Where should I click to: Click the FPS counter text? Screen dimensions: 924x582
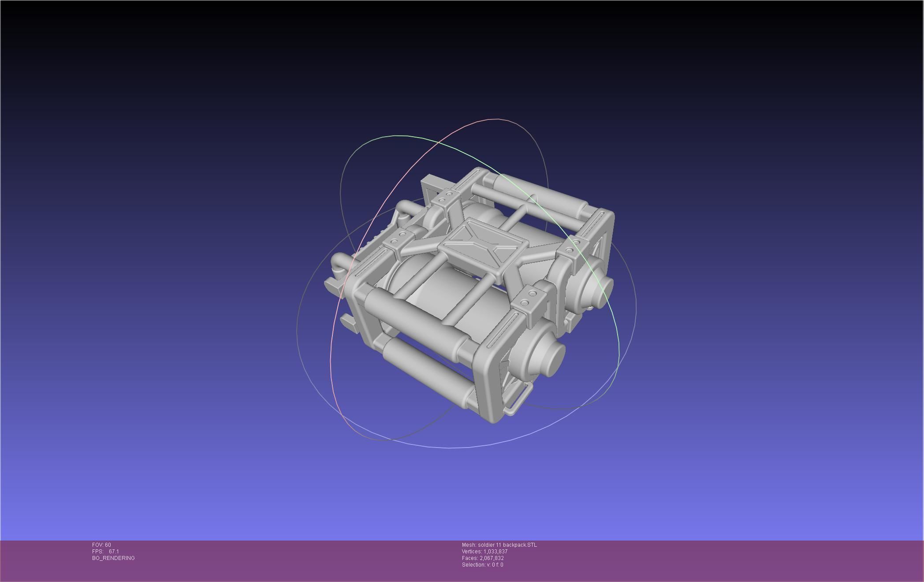[105, 552]
